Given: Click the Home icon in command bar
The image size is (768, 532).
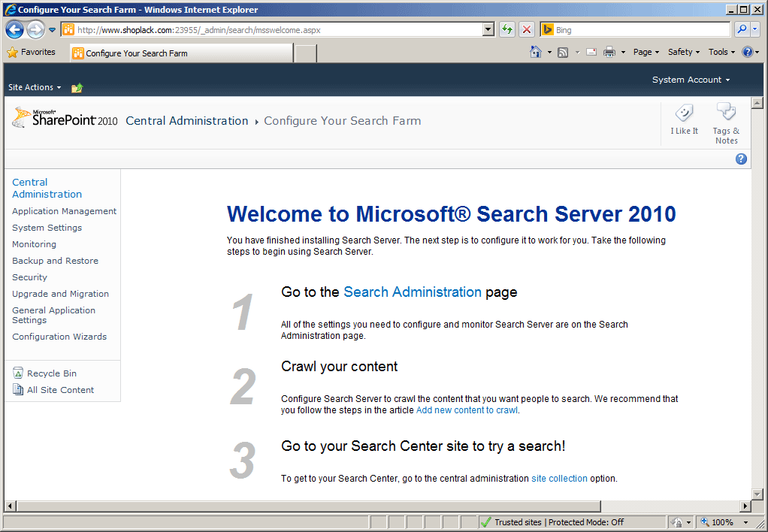Looking at the screenshot, I should (536, 52).
